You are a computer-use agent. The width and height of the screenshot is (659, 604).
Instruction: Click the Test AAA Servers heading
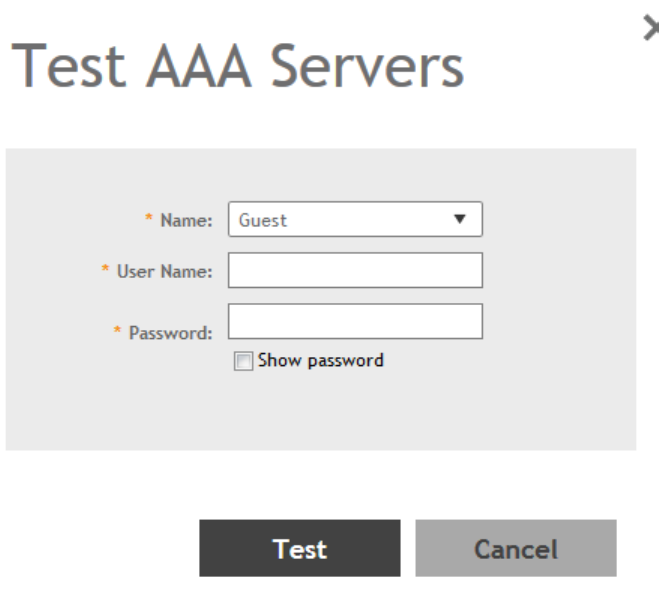(236, 69)
